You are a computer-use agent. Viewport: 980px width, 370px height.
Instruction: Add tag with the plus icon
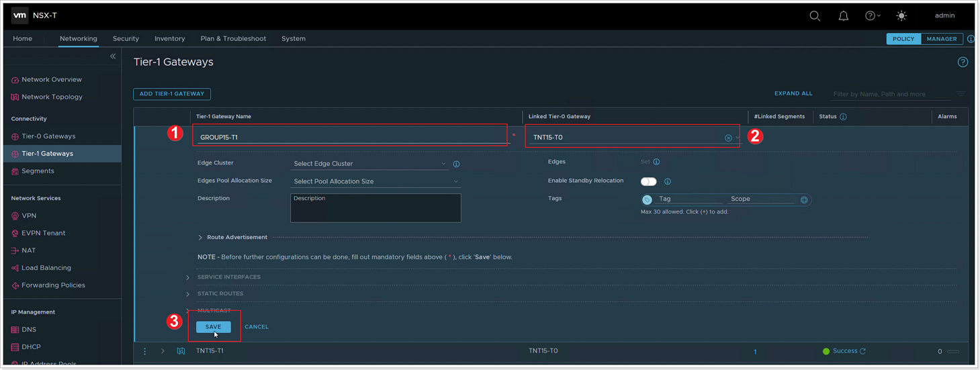coord(804,199)
